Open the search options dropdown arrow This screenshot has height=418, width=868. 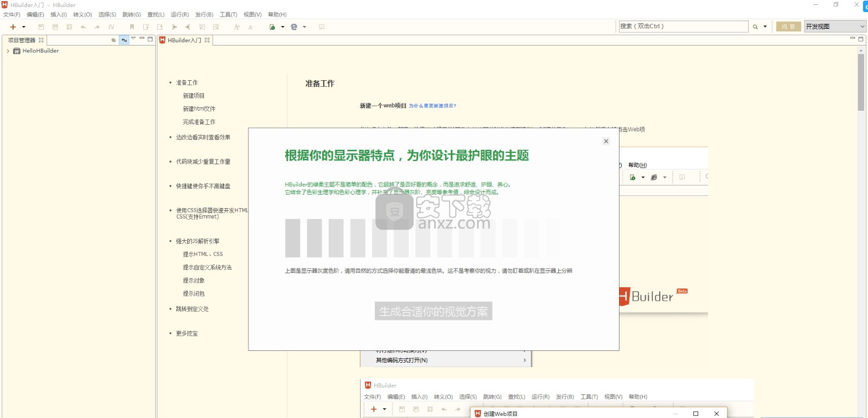pyautogui.click(x=765, y=27)
